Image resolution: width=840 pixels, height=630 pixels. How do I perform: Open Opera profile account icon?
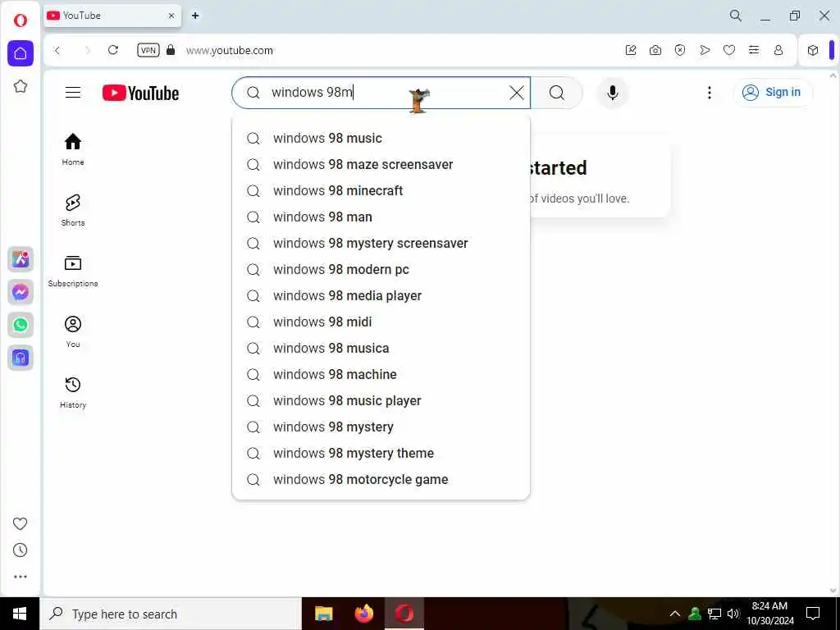click(x=778, y=50)
